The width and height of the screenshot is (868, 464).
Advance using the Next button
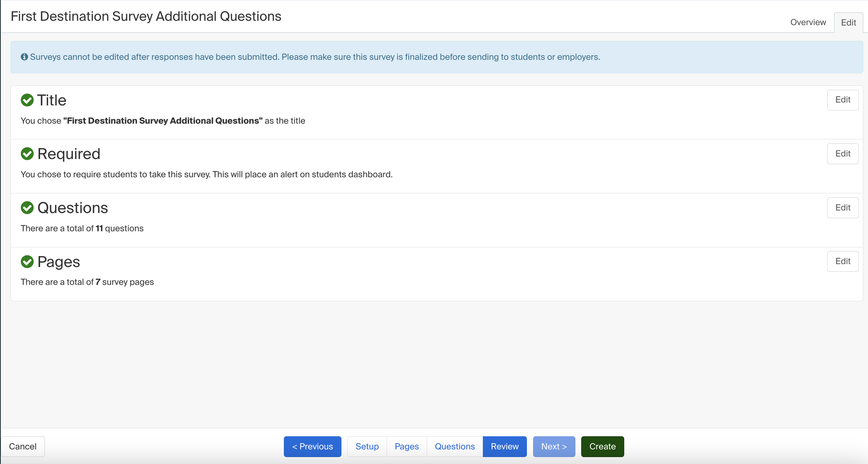point(553,446)
